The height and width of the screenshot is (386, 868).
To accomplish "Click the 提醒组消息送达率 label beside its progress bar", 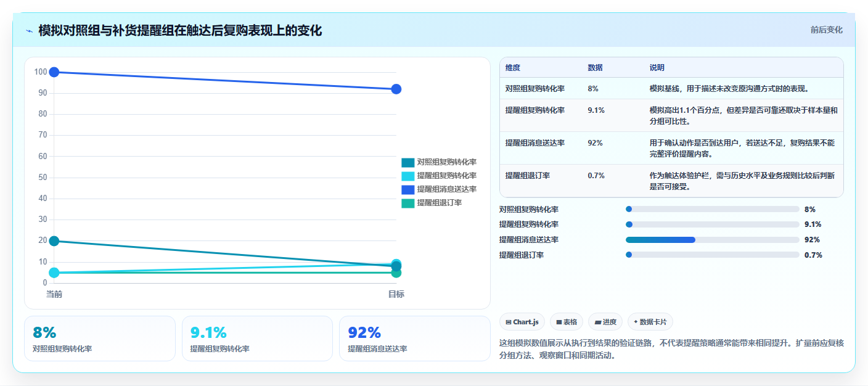I will pyautogui.click(x=529, y=240).
